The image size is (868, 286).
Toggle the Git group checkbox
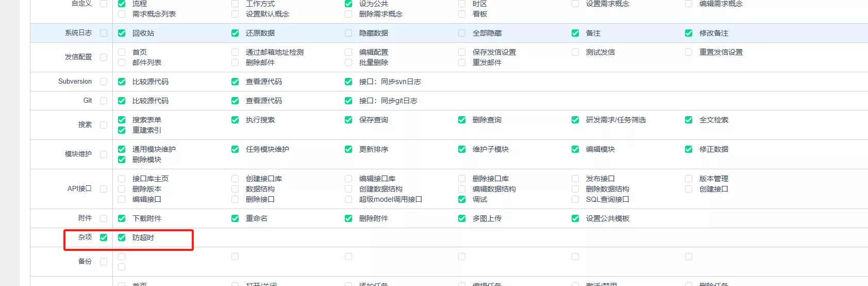(104, 101)
